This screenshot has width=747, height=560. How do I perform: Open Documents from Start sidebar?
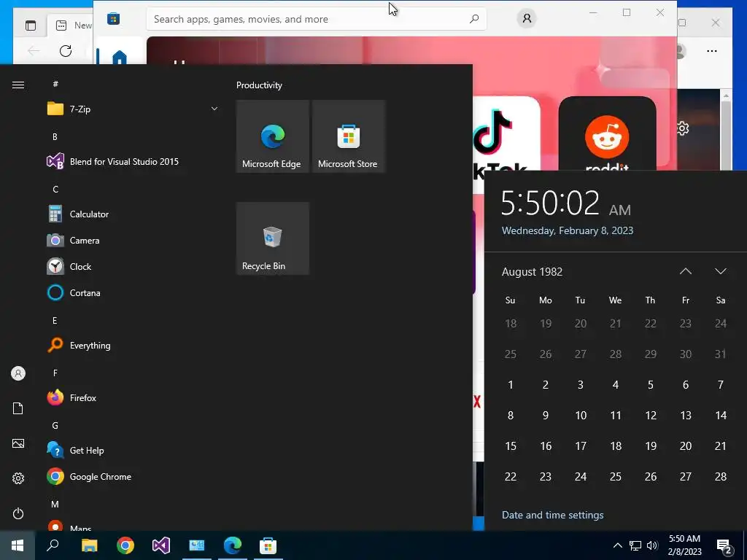[x=18, y=408]
